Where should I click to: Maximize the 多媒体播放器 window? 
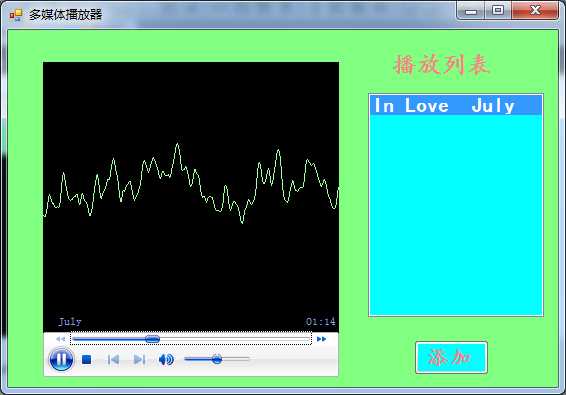pos(498,10)
